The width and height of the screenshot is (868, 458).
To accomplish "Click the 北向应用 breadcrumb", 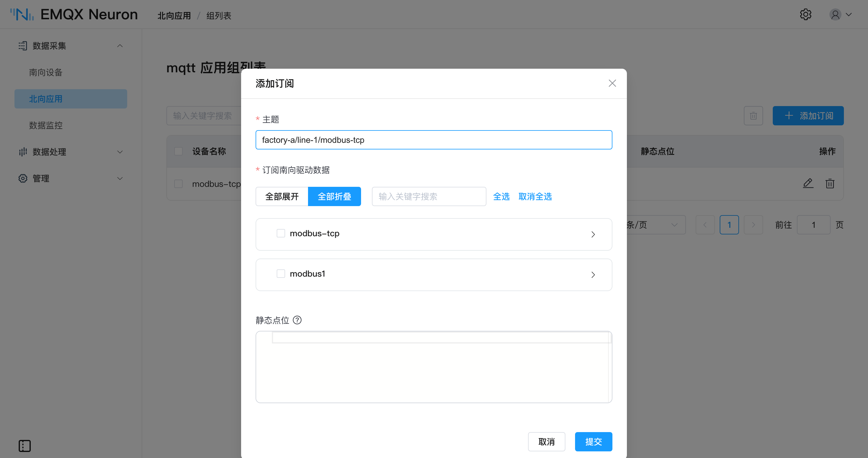I will [174, 15].
